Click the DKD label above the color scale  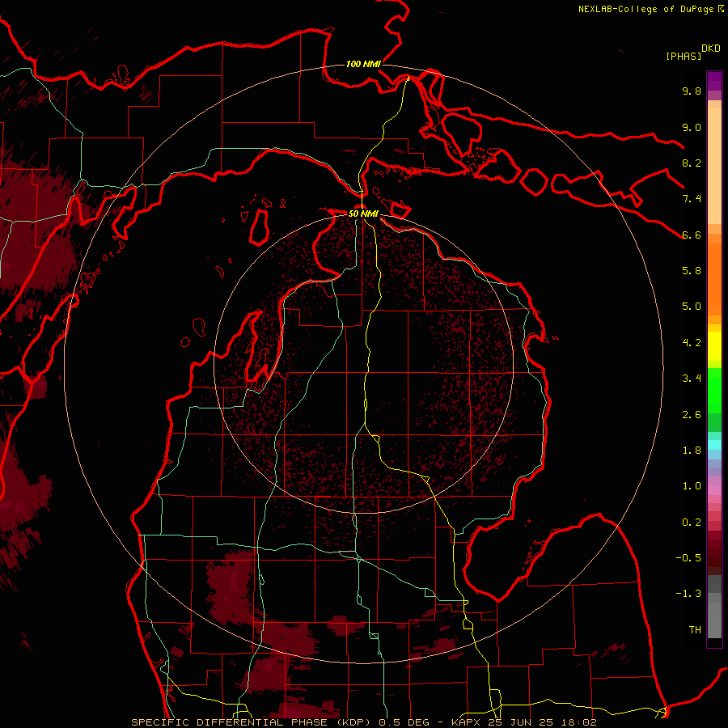711,49
